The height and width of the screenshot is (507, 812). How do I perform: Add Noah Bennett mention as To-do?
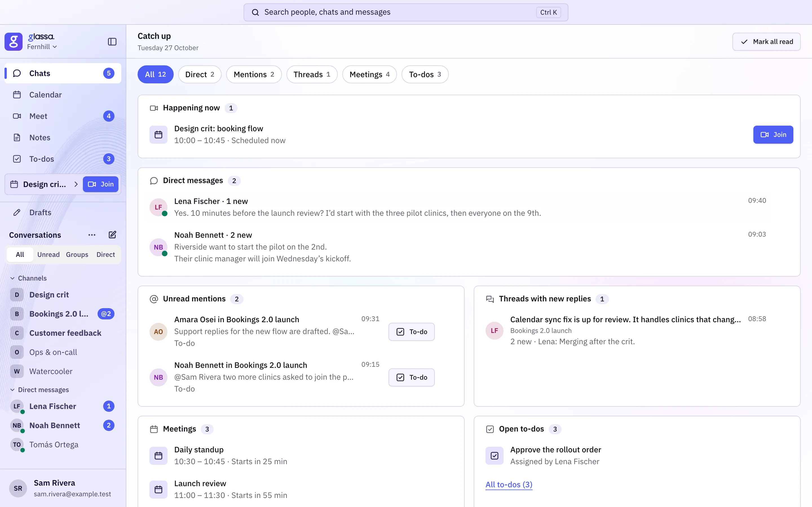pyautogui.click(x=411, y=377)
